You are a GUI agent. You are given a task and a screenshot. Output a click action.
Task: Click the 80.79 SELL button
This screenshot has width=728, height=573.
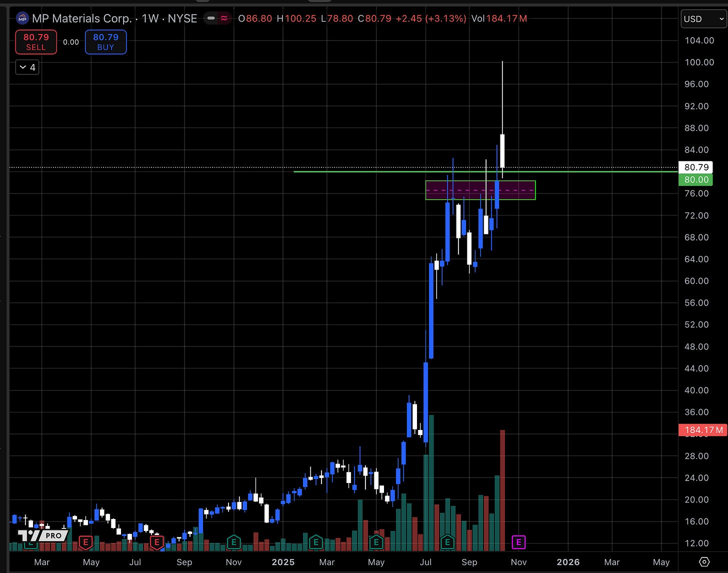pos(36,42)
